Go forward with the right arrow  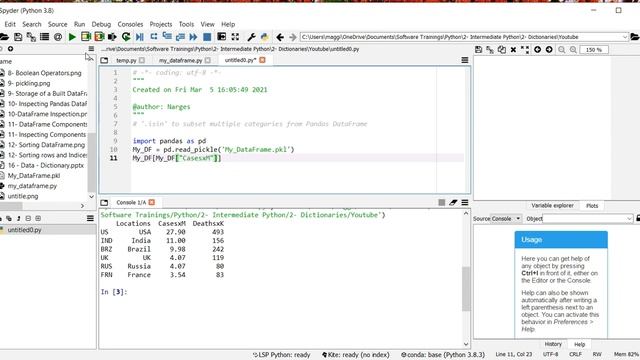293,37
